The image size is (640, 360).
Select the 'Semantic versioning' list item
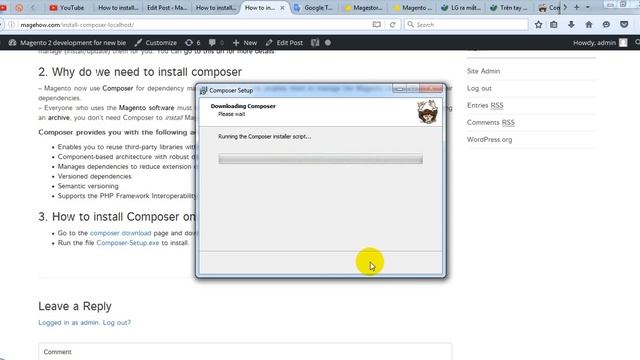click(88, 186)
